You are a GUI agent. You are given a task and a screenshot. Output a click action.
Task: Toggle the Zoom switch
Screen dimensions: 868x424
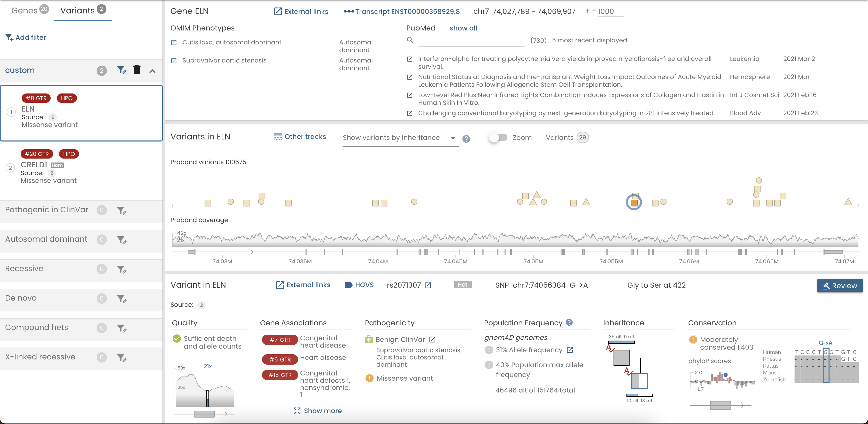pos(498,137)
